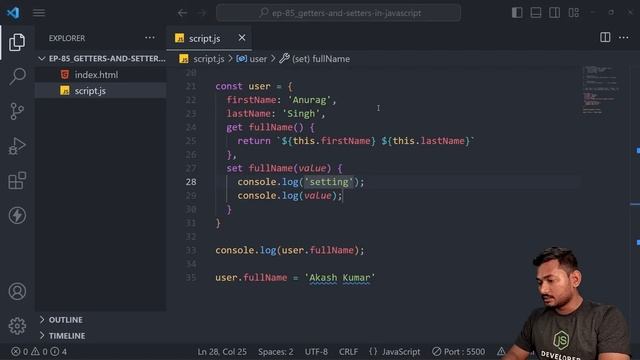Open the Source Control view icon
This screenshot has width=640, height=360.
(17, 111)
